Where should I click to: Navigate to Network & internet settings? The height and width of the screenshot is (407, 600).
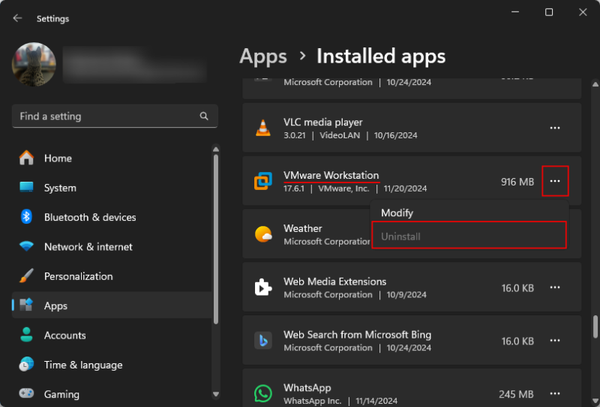click(90, 247)
